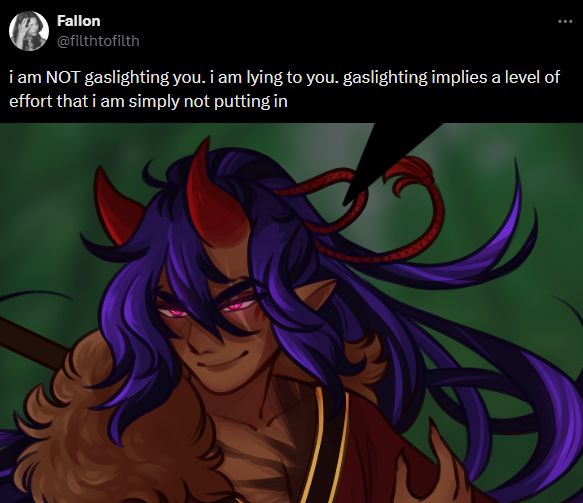Click the character's pointed ear
The image size is (583, 503).
(x=316, y=294)
